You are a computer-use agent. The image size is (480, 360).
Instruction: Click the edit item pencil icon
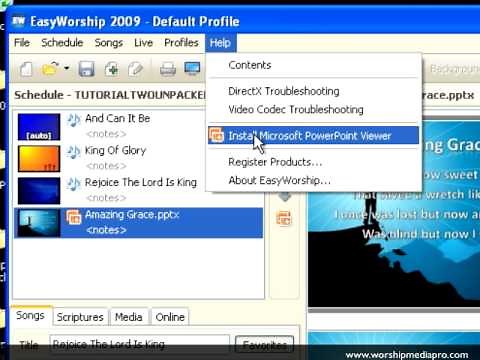135,69
